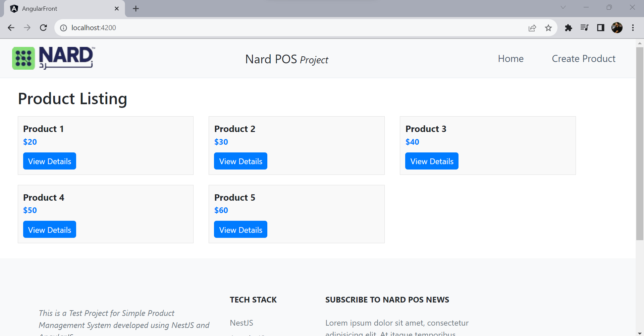Open the Chrome three-dot menu
Viewport: 644px width, 336px height.
[x=633, y=28]
